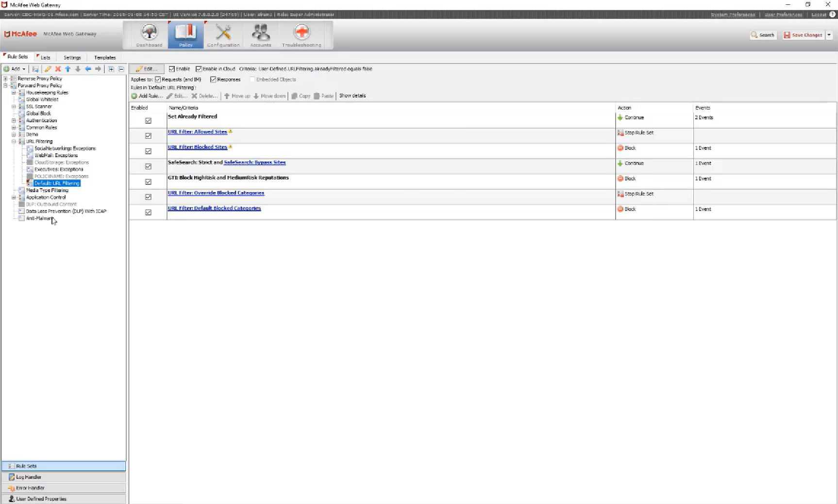This screenshot has height=504, width=838.
Task: Click Show details link
Action: pyautogui.click(x=352, y=96)
